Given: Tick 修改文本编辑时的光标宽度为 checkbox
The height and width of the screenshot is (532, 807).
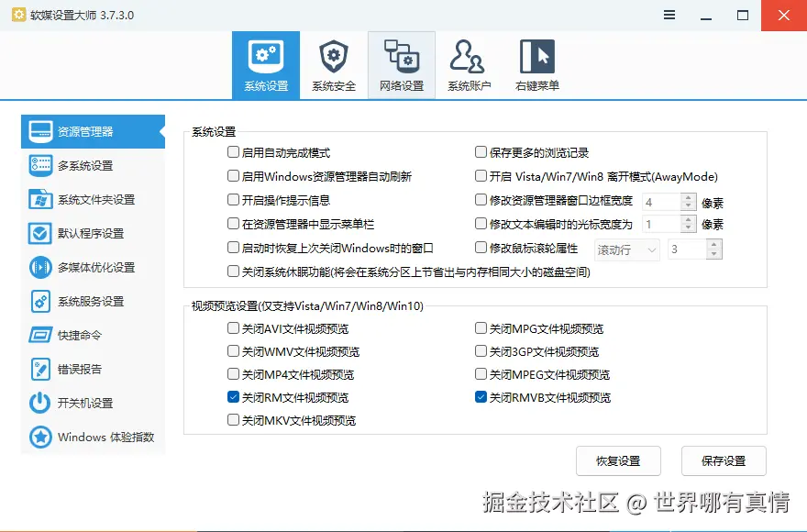Looking at the screenshot, I should pos(481,224).
